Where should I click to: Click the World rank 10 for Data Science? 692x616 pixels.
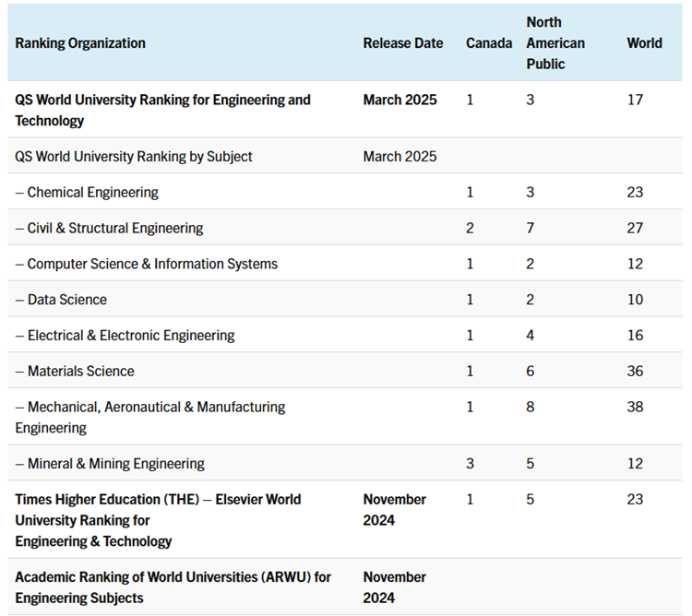pos(635,300)
